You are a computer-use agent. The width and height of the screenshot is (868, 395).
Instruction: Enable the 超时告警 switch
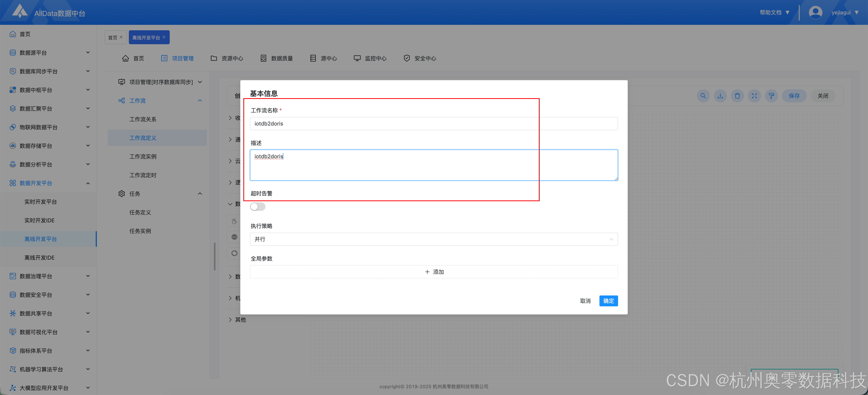258,206
